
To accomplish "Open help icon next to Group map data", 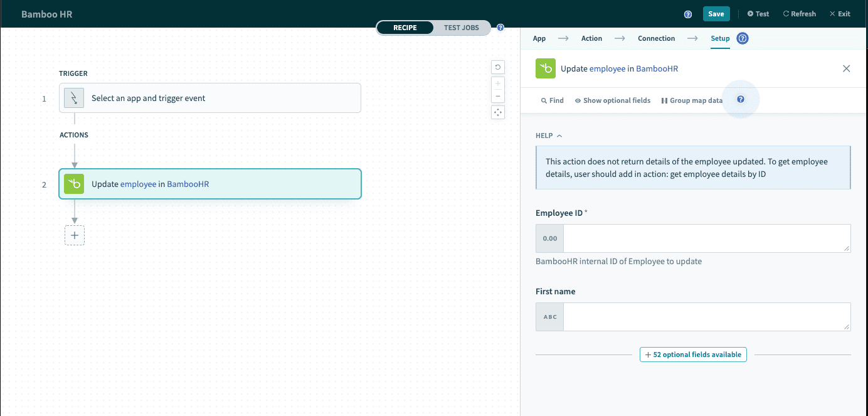I will [x=741, y=100].
